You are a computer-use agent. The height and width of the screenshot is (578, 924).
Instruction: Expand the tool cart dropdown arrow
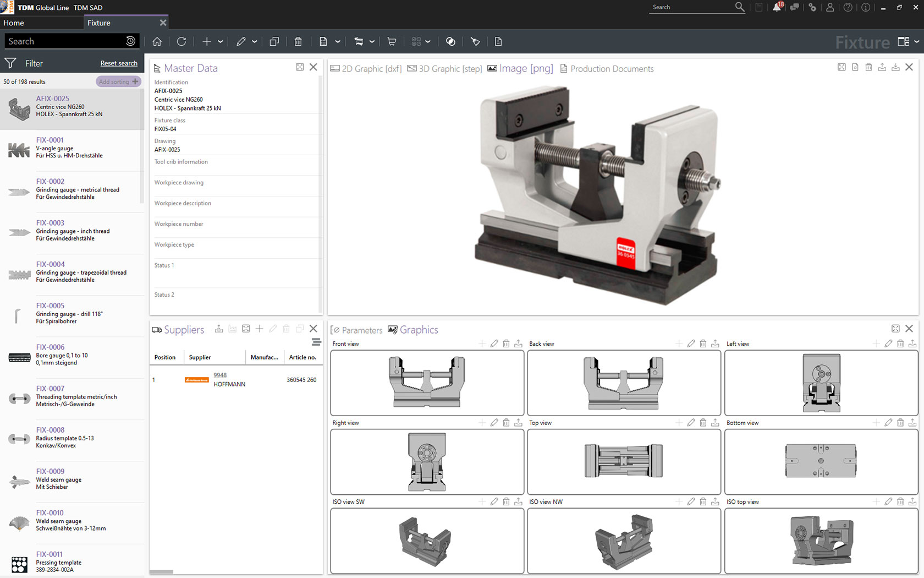point(372,41)
